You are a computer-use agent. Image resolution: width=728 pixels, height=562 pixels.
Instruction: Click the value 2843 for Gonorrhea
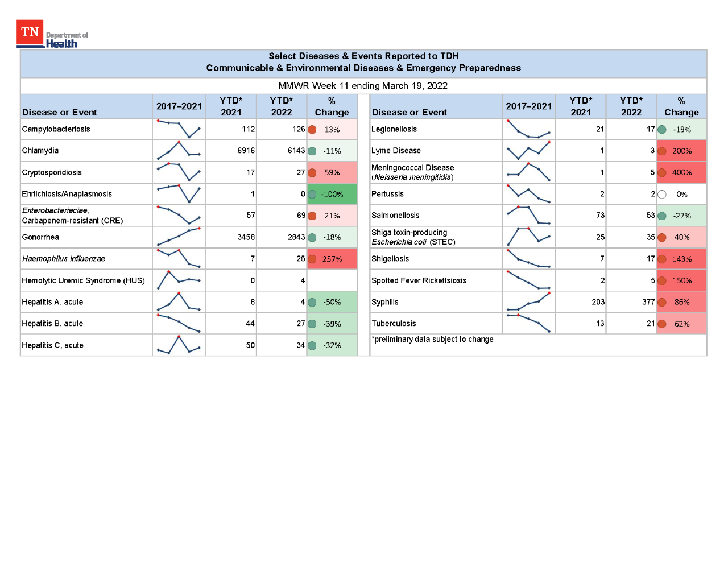click(296, 237)
